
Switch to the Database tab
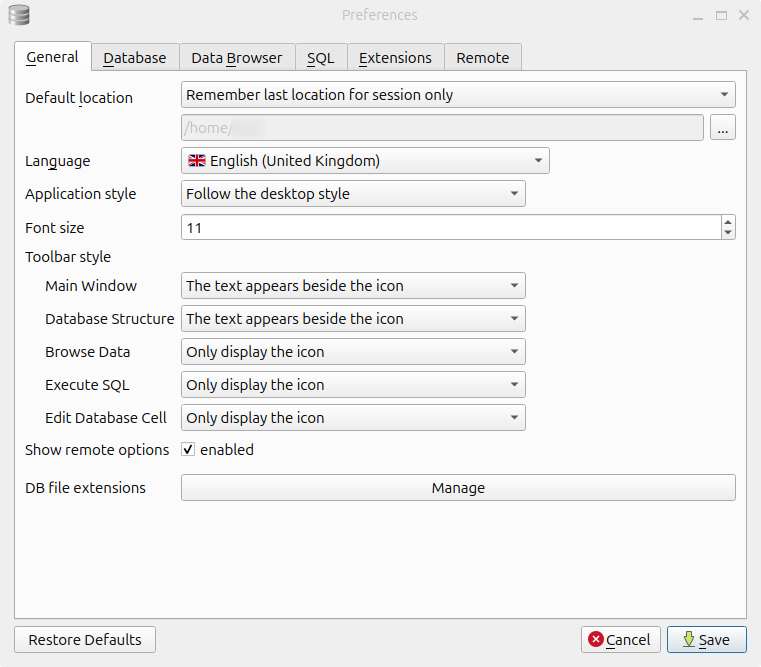click(x=135, y=58)
